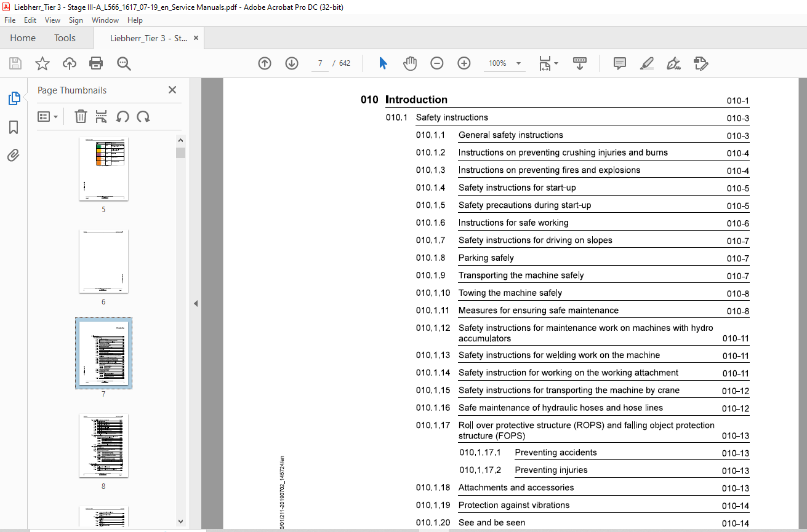Screen dimensions: 807x532
Task: Close the Liebherr_Tier 3 document tab
Action: coord(196,38)
